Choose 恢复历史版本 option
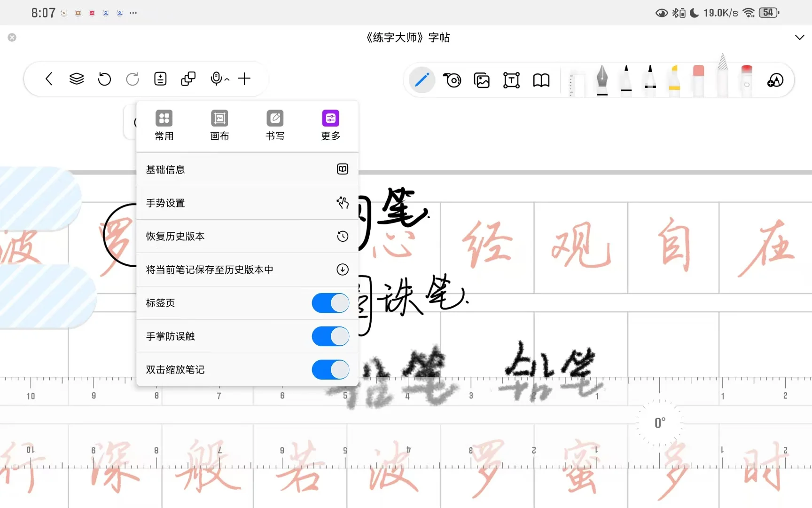Image resolution: width=812 pixels, height=508 pixels. click(247, 236)
